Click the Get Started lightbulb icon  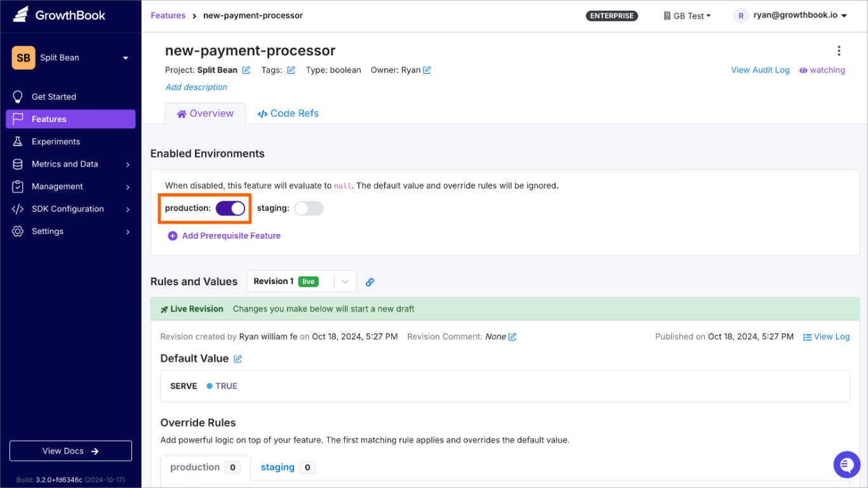[18, 97]
